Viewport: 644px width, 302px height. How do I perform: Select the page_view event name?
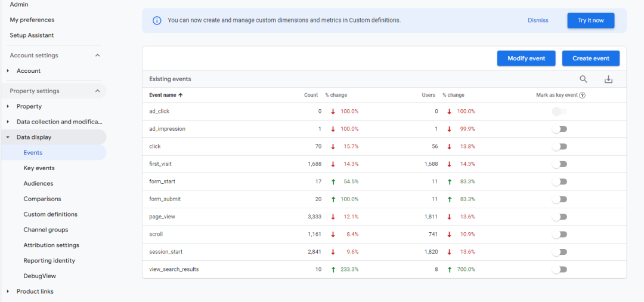pos(162,217)
